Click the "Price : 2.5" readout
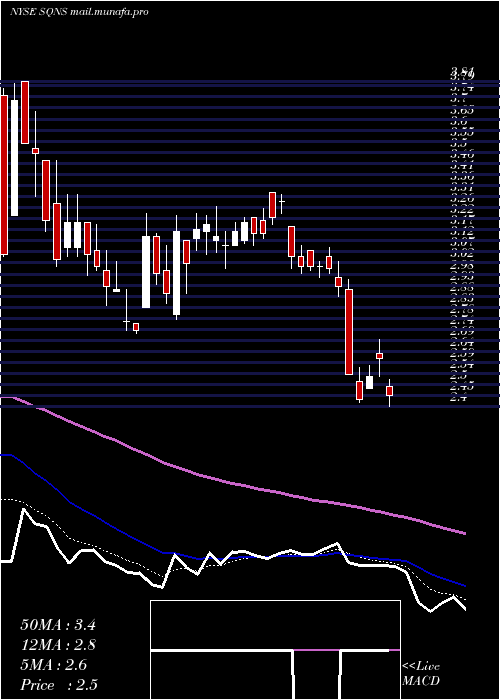The image size is (500, 700). (x=59, y=685)
